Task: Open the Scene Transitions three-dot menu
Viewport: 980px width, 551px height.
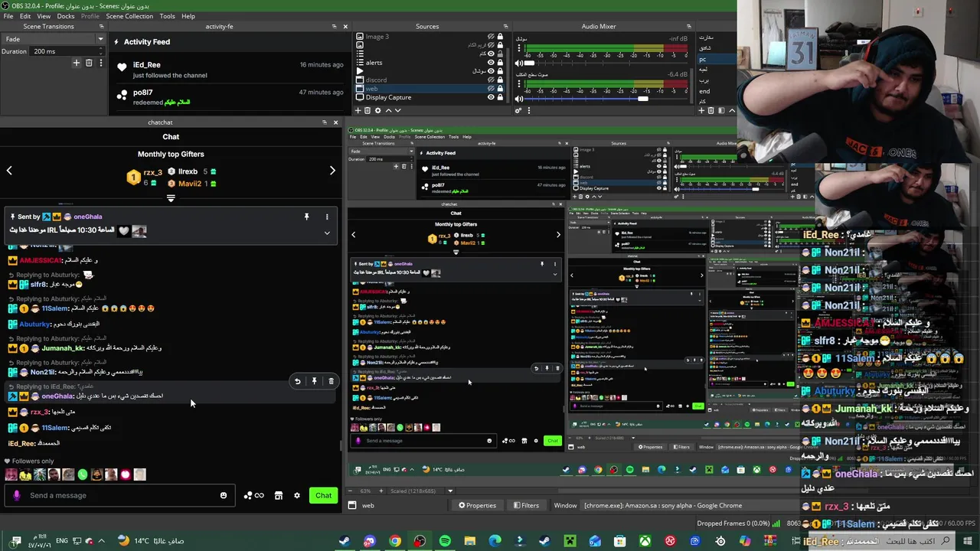Action: point(100,63)
